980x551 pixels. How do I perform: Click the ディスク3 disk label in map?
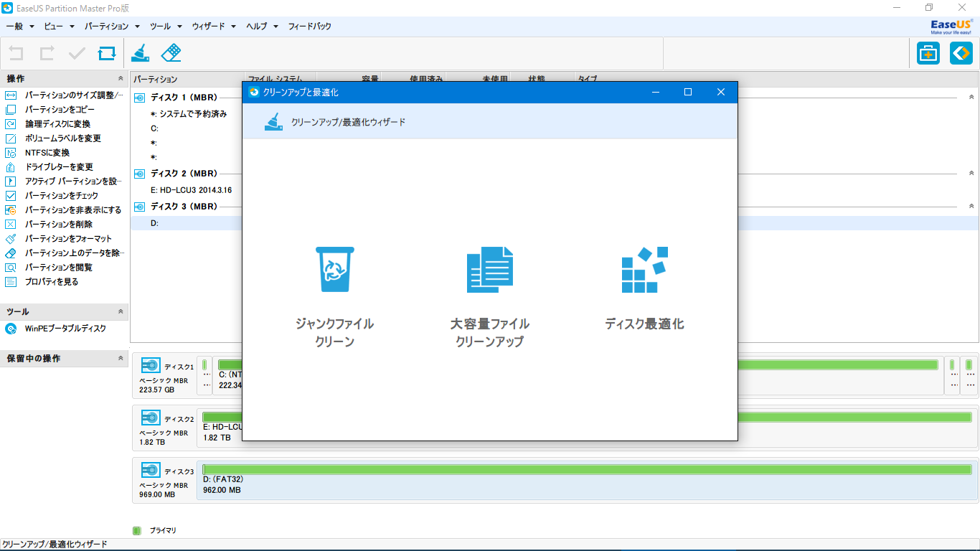pos(179,471)
